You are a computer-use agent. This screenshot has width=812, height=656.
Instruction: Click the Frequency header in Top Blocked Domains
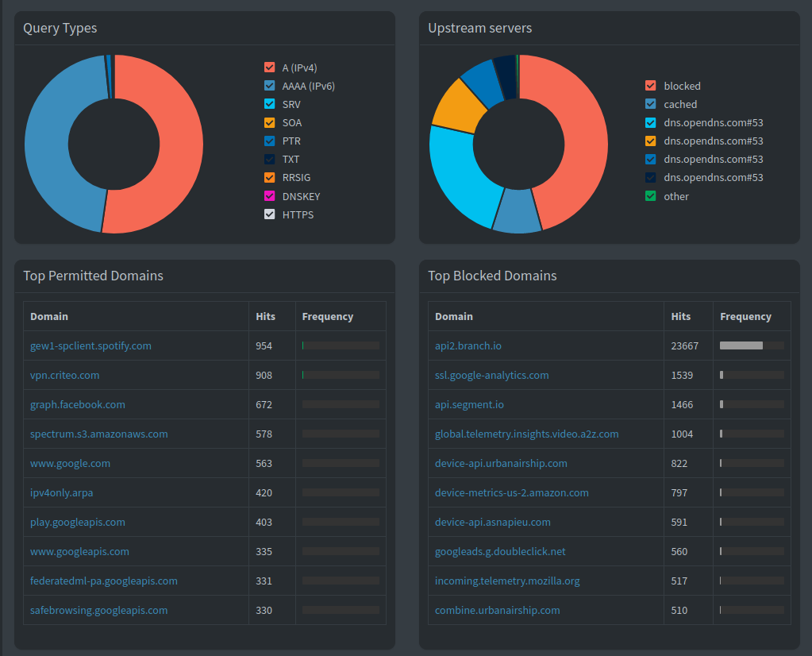coord(745,317)
